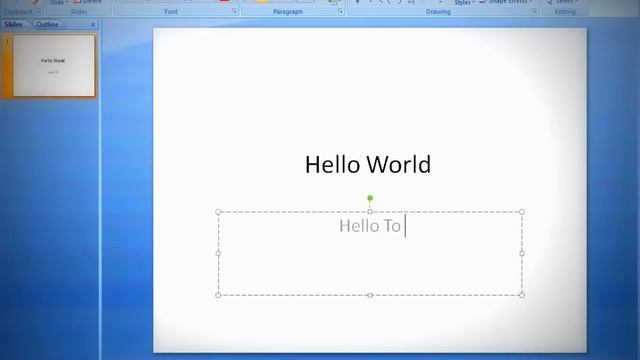Click the right-middle sizing handle of subtitle box
The width and height of the screenshot is (640, 360).
tap(522, 253)
